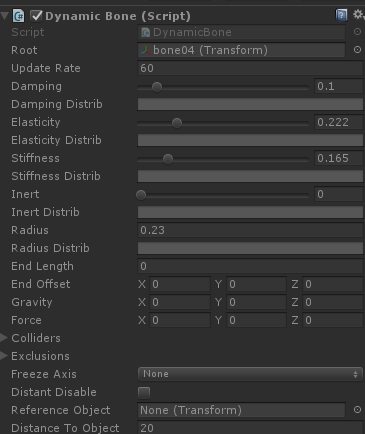Open object picker for Script field
Viewport: 365px width, 434px height.
coord(357,32)
